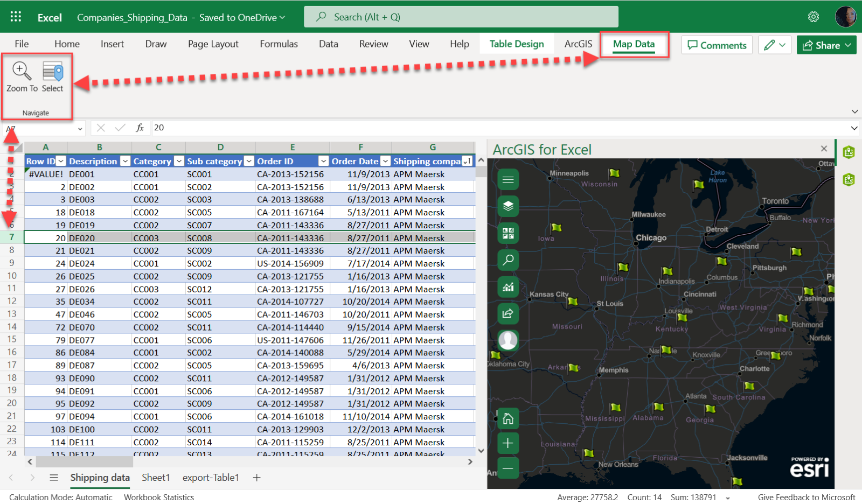Click in the Search box
The width and height of the screenshot is (862, 504).
click(x=461, y=17)
